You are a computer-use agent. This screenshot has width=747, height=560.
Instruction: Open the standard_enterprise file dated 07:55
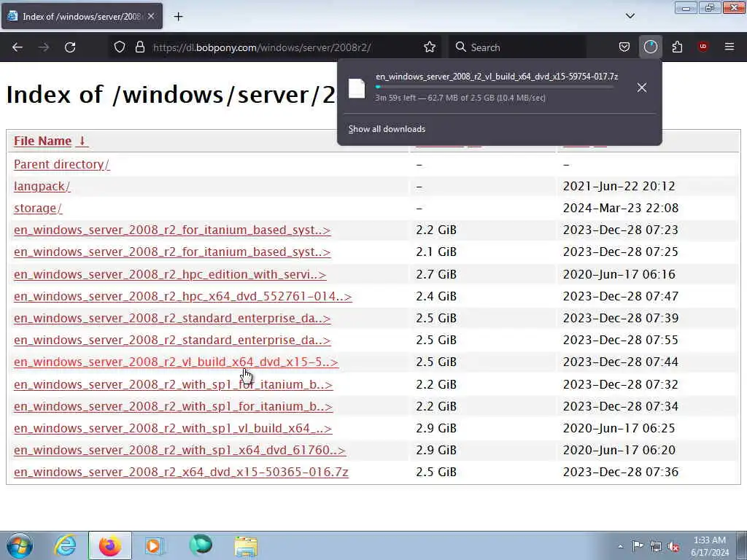[x=172, y=340]
